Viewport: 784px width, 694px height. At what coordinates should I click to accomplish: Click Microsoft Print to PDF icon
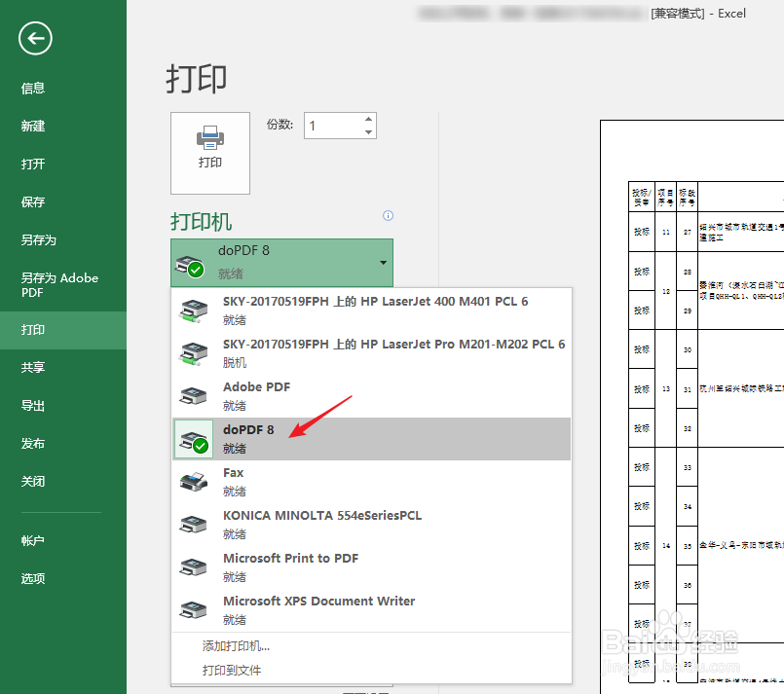click(x=194, y=567)
